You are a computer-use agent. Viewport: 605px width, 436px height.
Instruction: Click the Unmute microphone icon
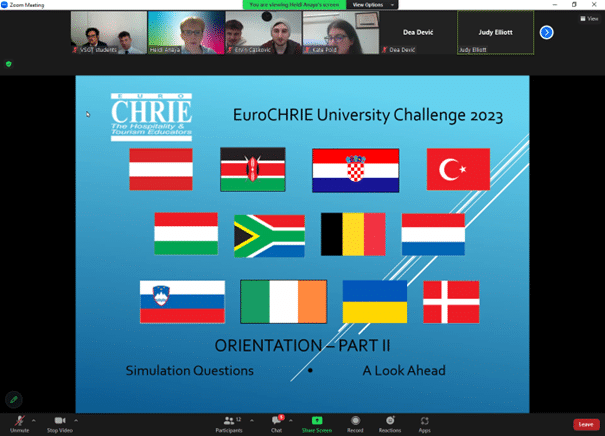19,421
